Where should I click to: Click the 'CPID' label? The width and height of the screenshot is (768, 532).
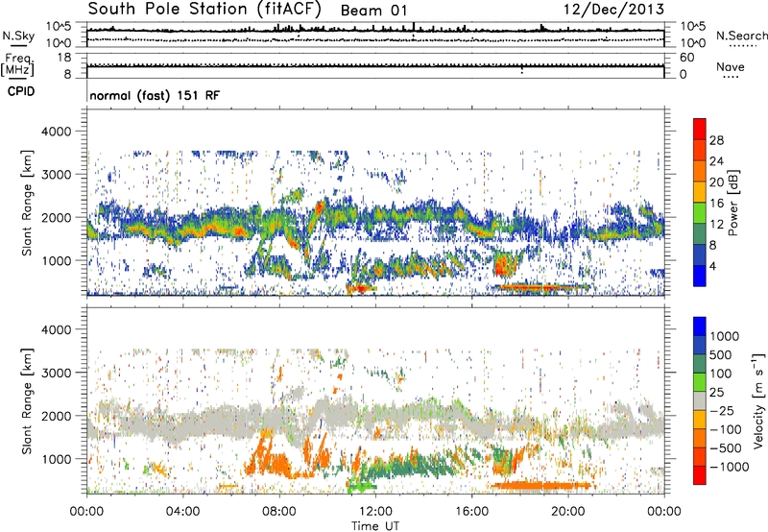(21, 91)
